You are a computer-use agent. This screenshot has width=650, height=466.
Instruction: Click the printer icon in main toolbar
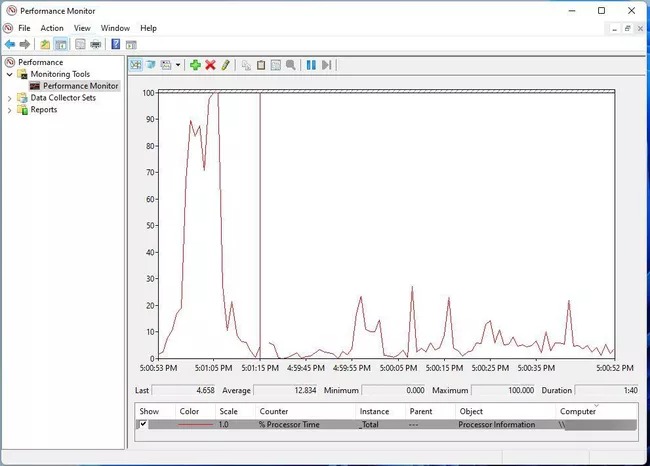coord(96,44)
